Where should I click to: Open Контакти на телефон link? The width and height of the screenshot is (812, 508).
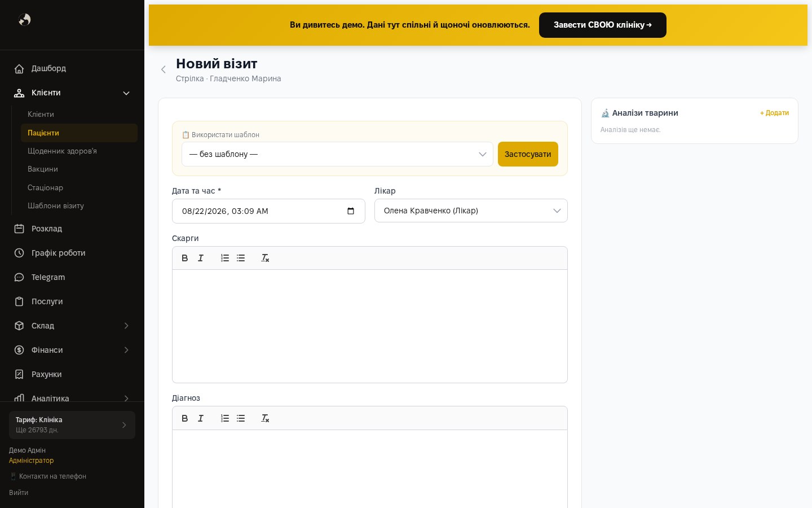[x=48, y=476]
